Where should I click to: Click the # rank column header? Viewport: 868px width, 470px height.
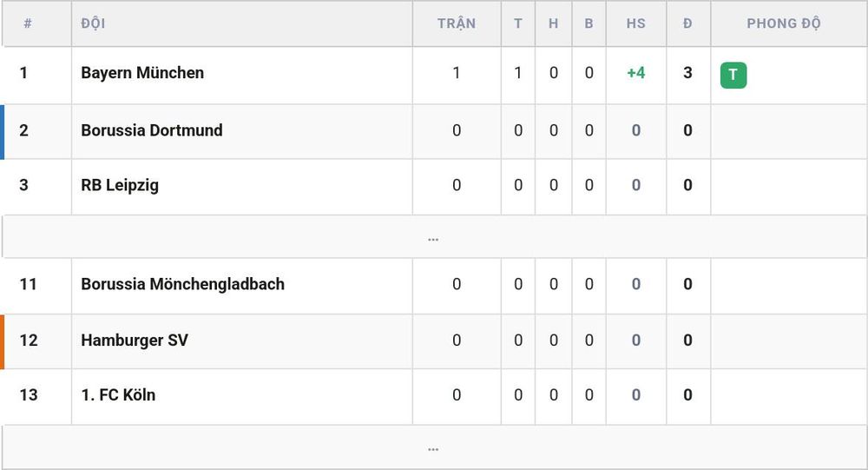pos(28,23)
